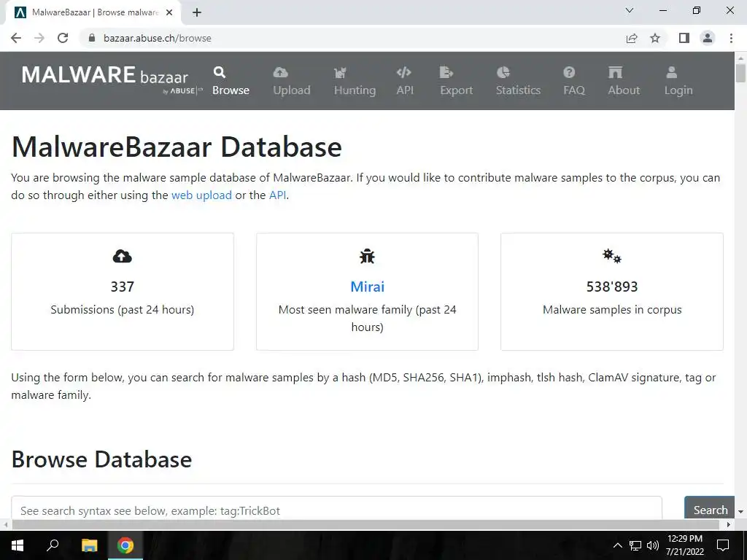Select the Browse menu label

click(231, 90)
